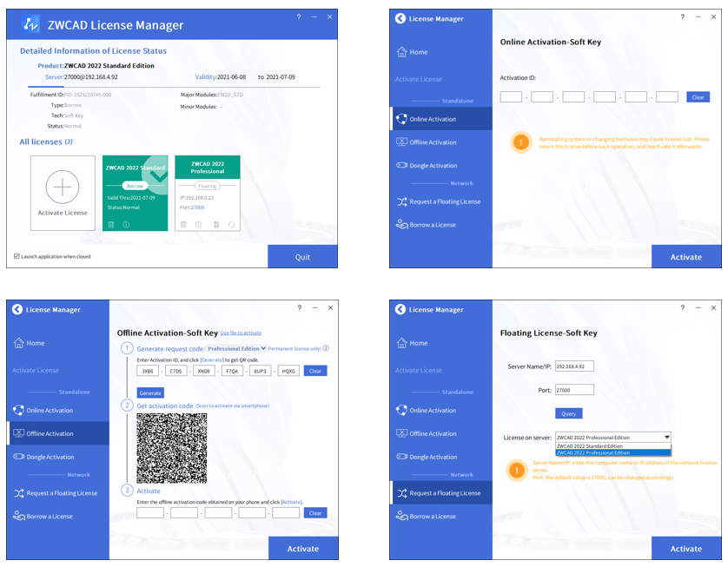Click the Generate button
Viewport: 728px width, 567px height.
coord(150,392)
